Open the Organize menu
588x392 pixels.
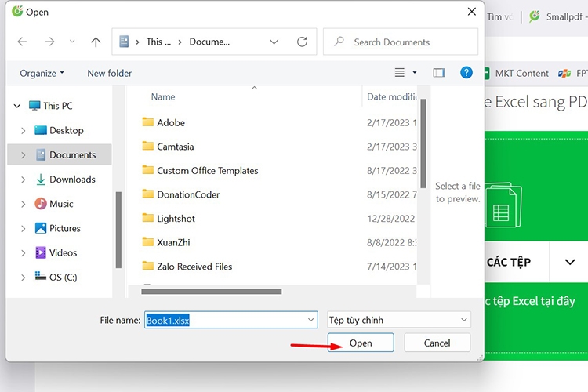pyautogui.click(x=42, y=73)
